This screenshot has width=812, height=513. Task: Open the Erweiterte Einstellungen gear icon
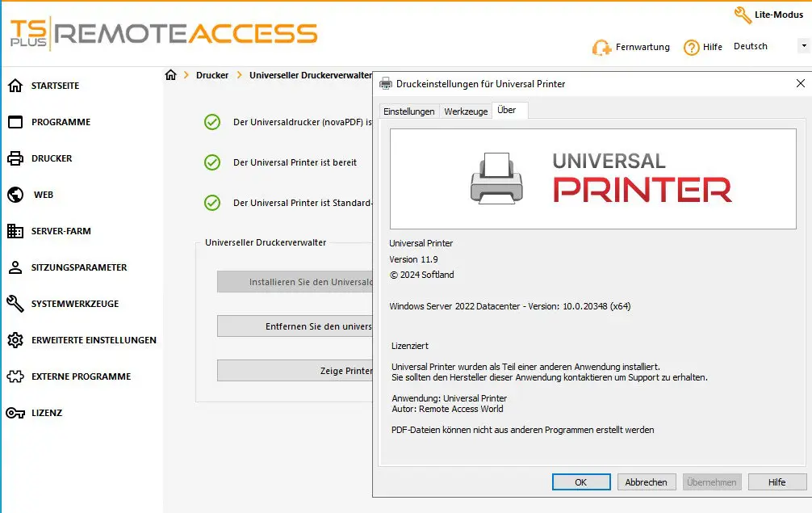15,340
